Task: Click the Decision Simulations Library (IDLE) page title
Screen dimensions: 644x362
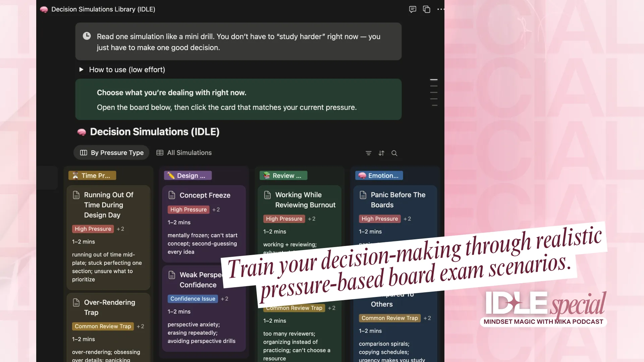Action: (103, 9)
